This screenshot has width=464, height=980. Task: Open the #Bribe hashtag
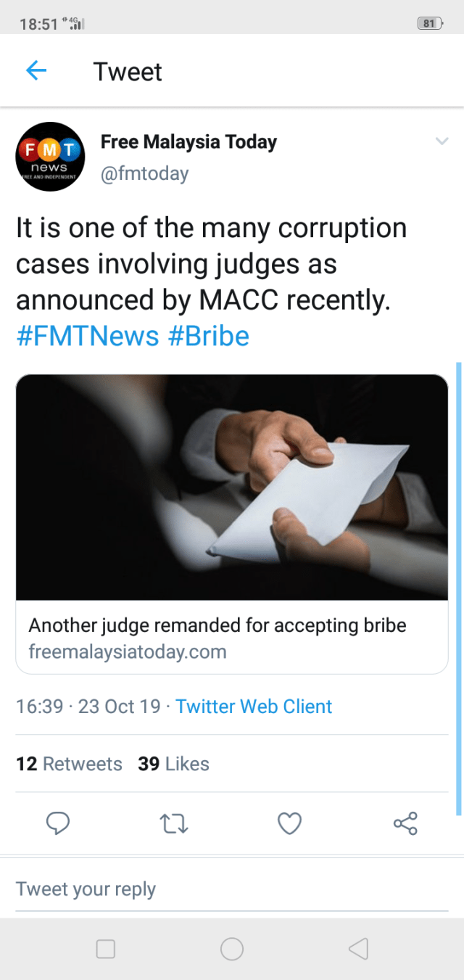(209, 337)
